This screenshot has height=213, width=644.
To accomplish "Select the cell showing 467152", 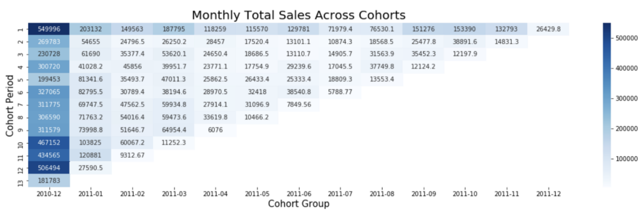I will tap(50, 142).
